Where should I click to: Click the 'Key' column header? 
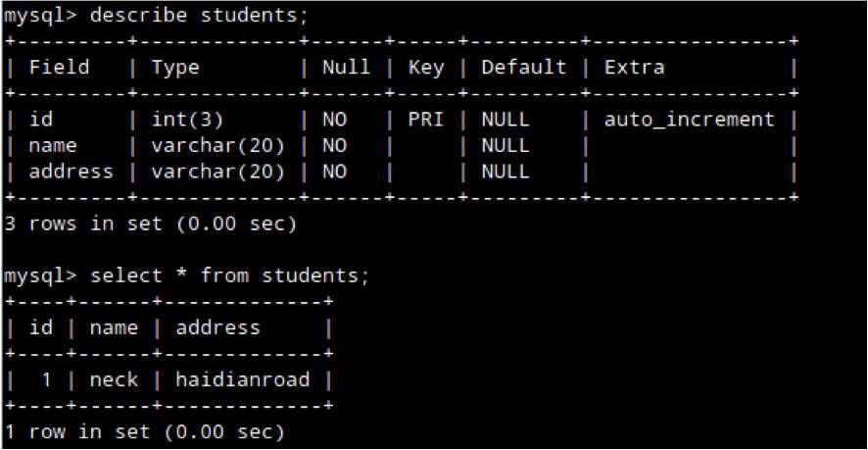425,68
